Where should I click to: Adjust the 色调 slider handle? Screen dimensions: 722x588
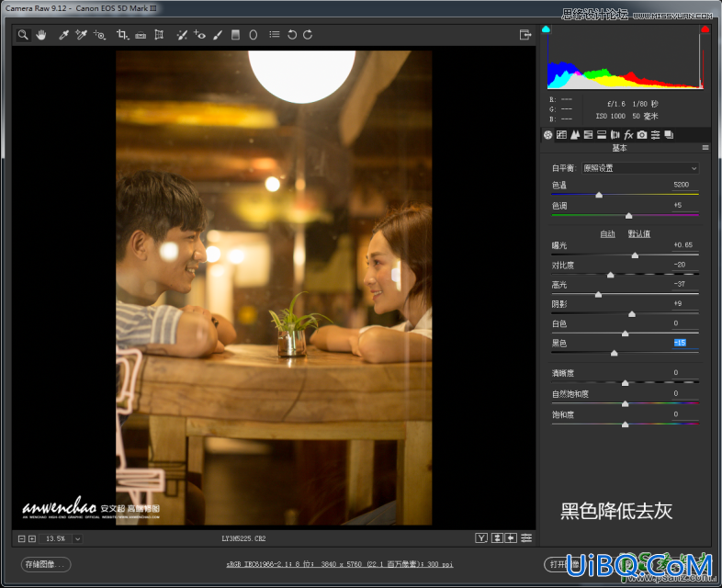(628, 216)
